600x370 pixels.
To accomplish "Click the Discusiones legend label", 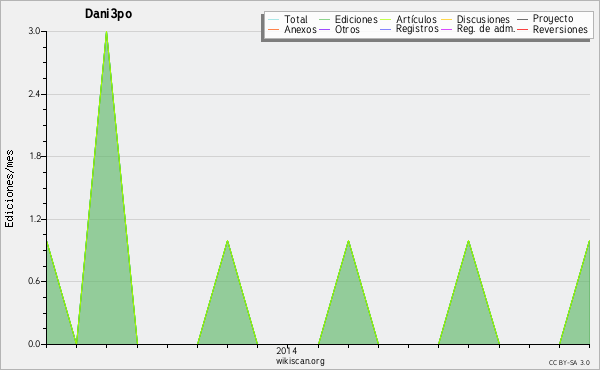I will coord(483,19).
